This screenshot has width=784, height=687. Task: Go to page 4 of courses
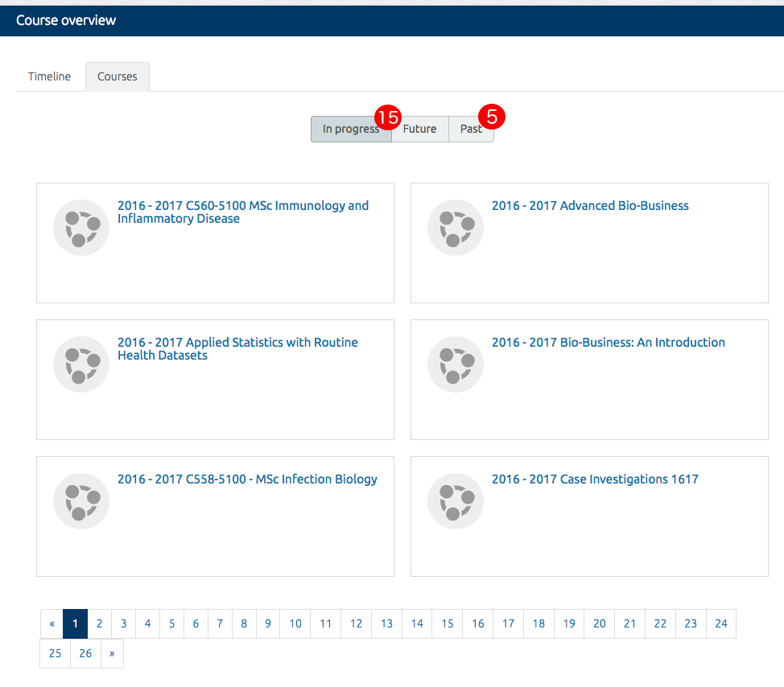tap(147, 623)
